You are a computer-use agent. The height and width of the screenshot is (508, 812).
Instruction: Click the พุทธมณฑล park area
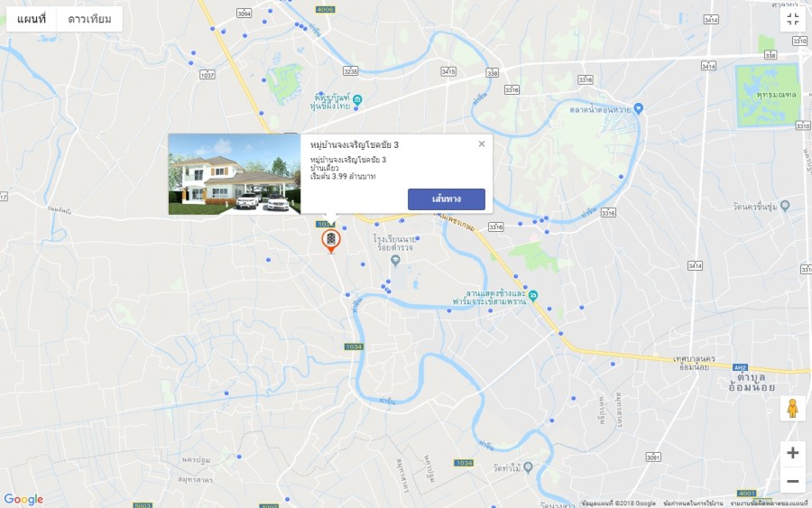click(x=768, y=96)
